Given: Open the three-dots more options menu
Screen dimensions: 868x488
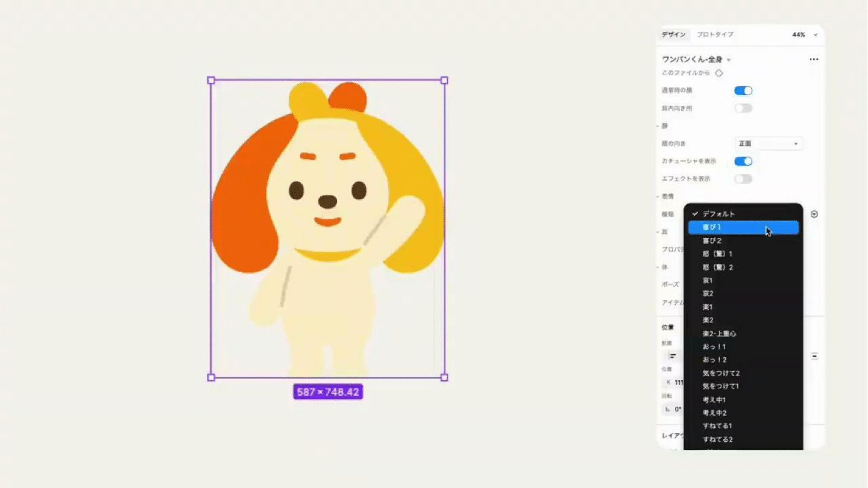Looking at the screenshot, I should point(814,60).
